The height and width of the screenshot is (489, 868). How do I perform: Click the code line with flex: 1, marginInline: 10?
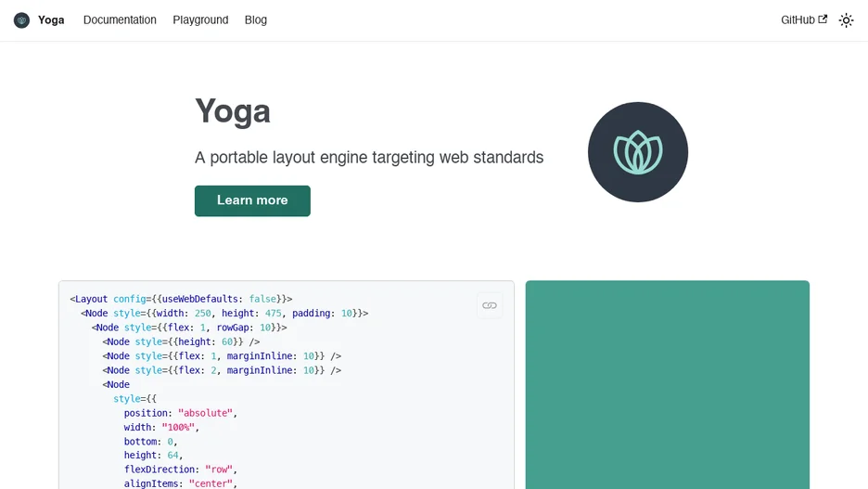(x=222, y=356)
